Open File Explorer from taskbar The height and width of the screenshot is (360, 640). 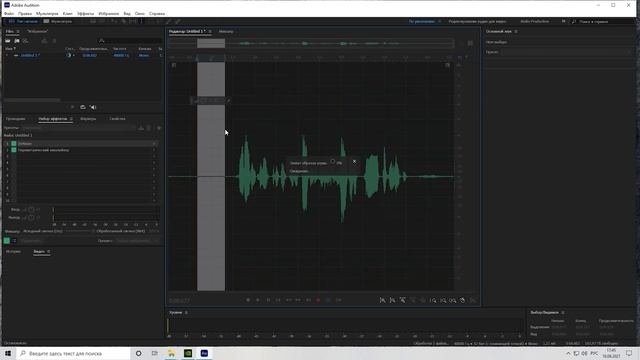click(x=171, y=353)
